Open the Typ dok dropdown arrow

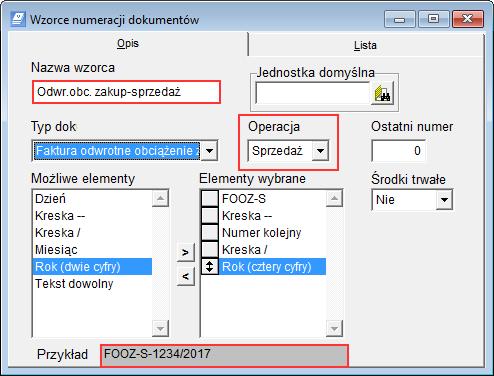[x=209, y=151]
